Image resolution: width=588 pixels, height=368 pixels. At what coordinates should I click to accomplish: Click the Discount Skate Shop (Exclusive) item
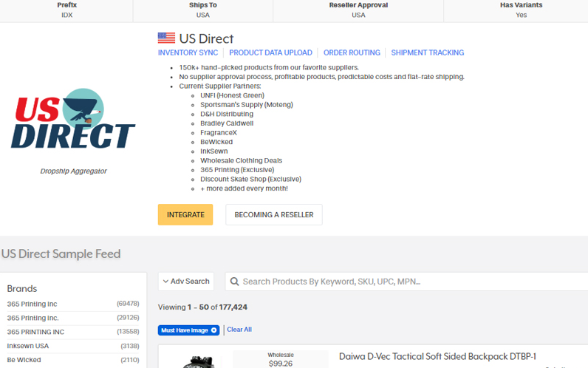point(250,180)
